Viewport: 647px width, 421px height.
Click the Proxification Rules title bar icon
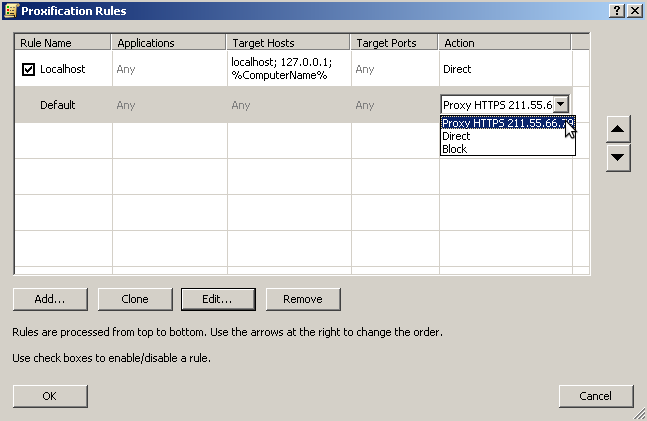pos(11,10)
